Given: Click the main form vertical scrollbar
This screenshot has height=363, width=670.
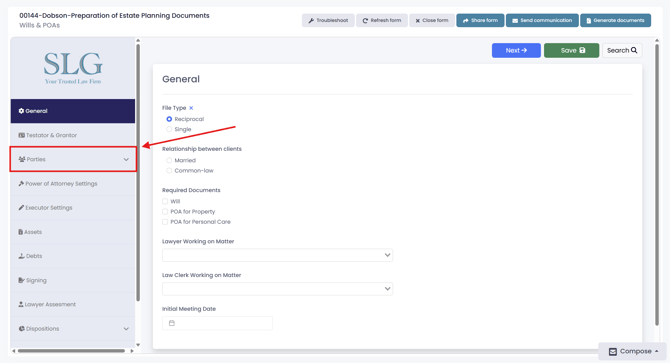Looking at the screenshot, I should coord(657,185).
